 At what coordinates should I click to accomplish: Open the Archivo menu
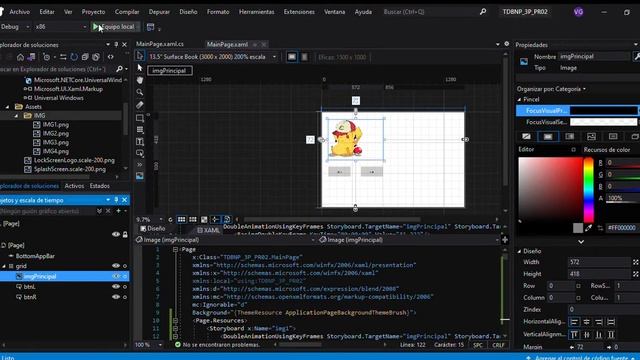point(20,12)
